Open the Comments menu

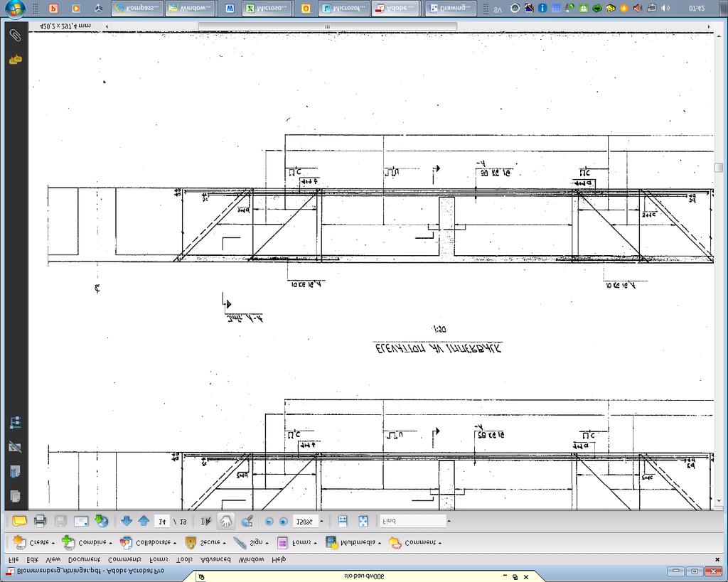coord(124,559)
